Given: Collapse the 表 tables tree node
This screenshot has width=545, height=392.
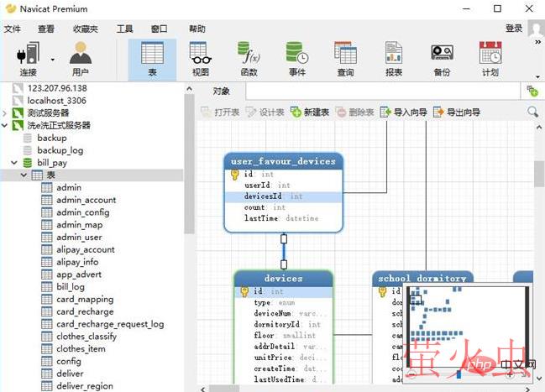Looking at the screenshot, I should point(25,175).
